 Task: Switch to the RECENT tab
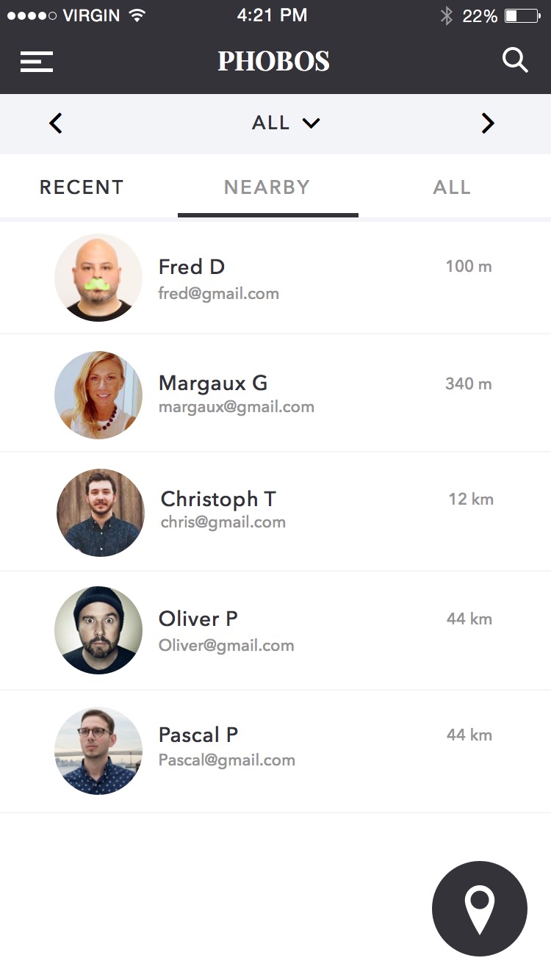82,187
